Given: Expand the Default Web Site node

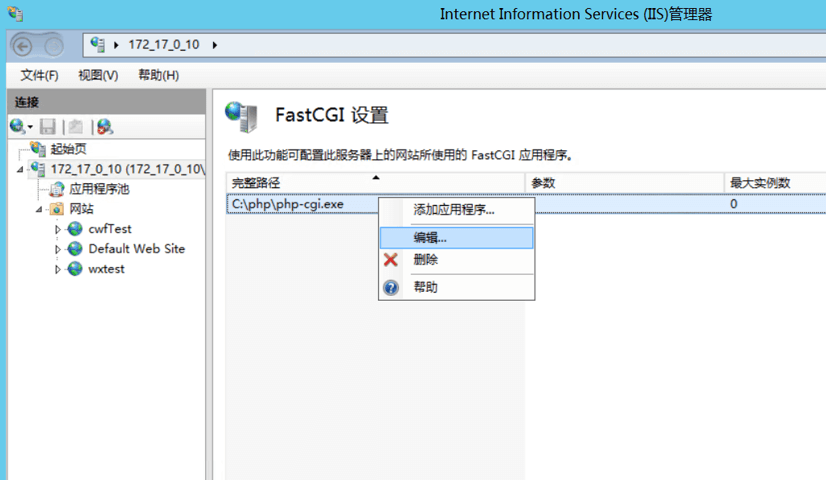Looking at the screenshot, I should tap(58, 249).
